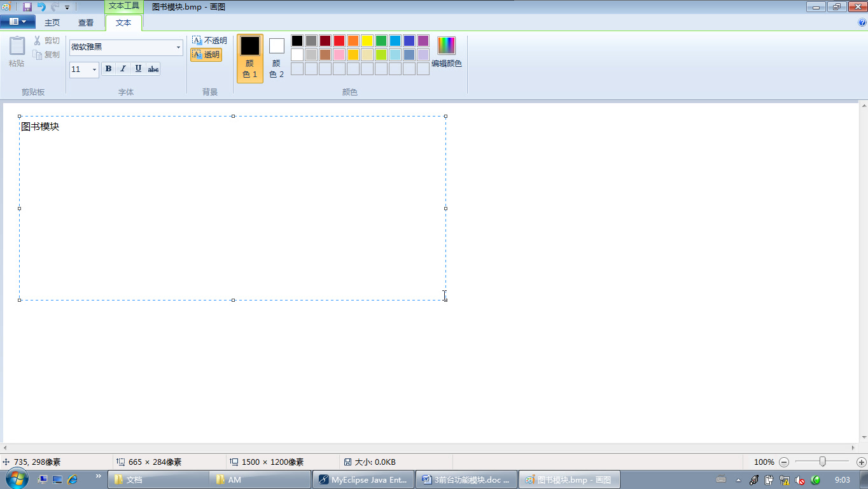
Task: Click the input keyboard tray icon
Action: coord(721,480)
